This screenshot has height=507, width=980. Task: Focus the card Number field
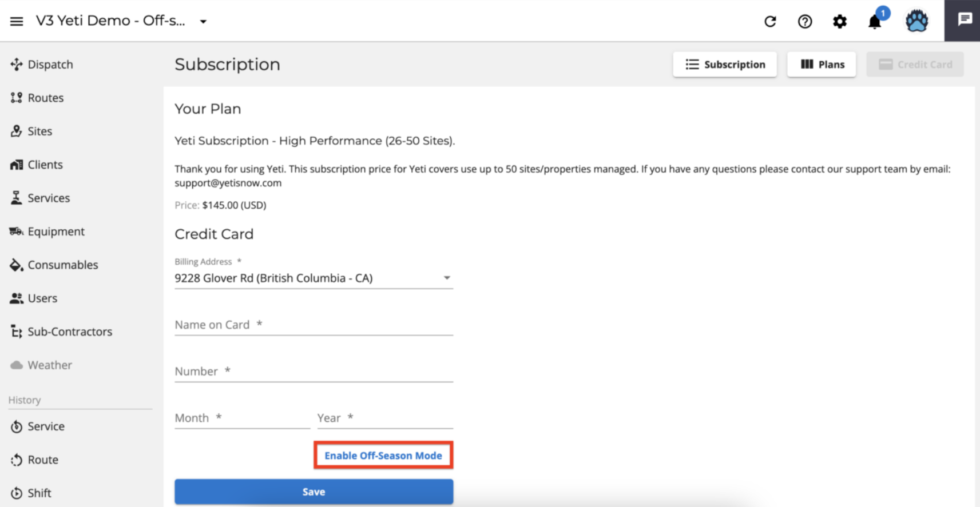point(314,371)
